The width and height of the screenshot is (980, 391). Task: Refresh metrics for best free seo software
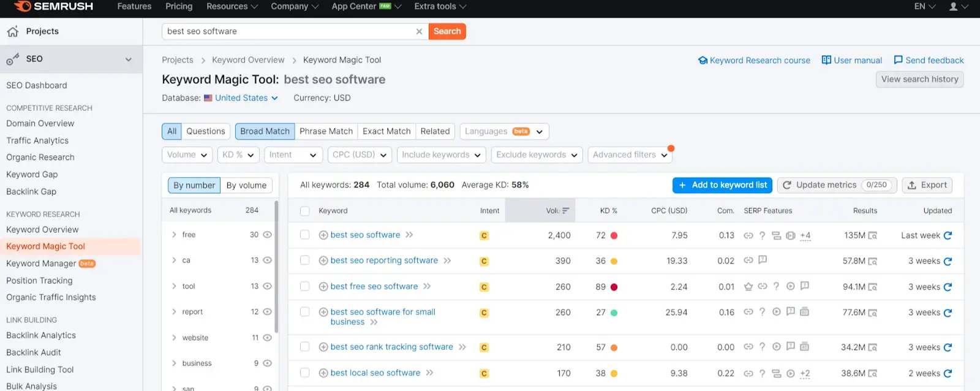click(948, 287)
